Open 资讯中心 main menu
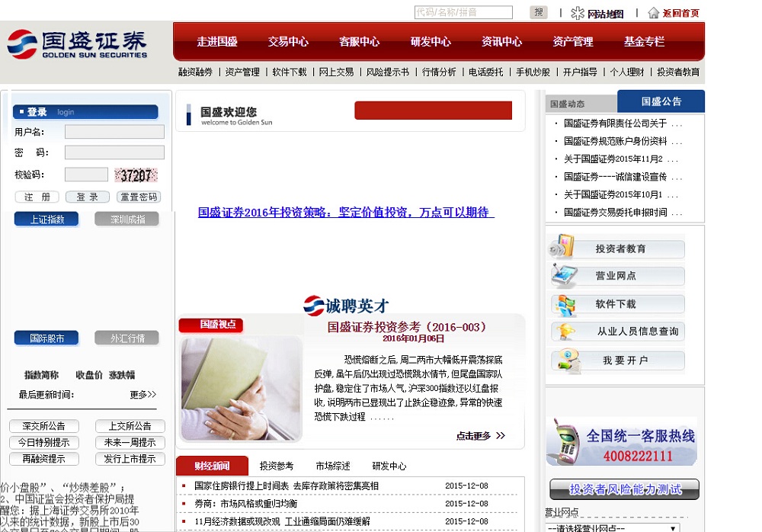Screen dimensions: 762x532 [501, 42]
